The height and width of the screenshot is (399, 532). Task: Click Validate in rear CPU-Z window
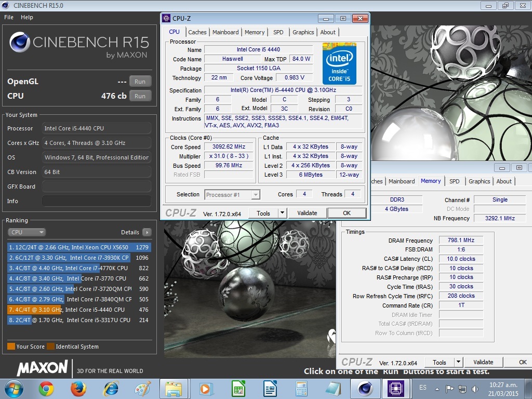(483, 362)
